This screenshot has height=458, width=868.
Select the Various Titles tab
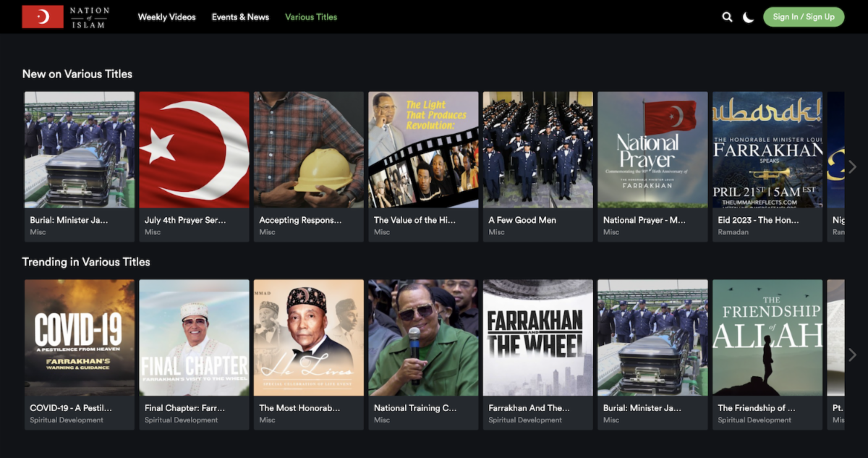(311, 17)
